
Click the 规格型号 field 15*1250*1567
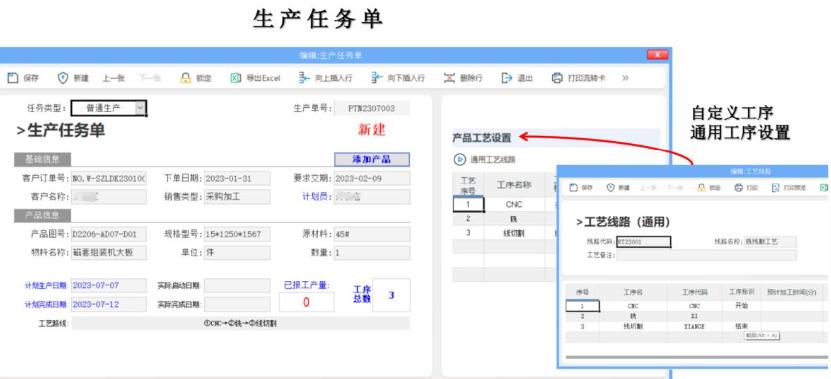[x=237, y=234]
